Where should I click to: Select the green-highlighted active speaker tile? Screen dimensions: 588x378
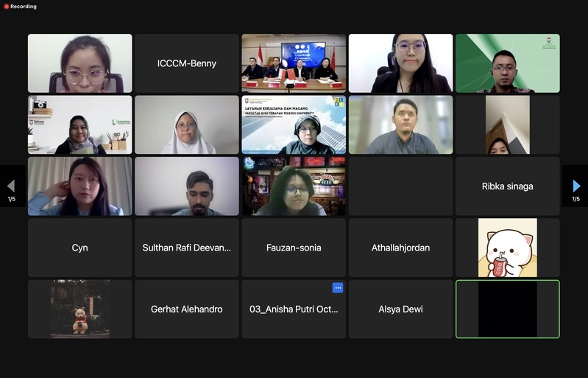[507, 309]
